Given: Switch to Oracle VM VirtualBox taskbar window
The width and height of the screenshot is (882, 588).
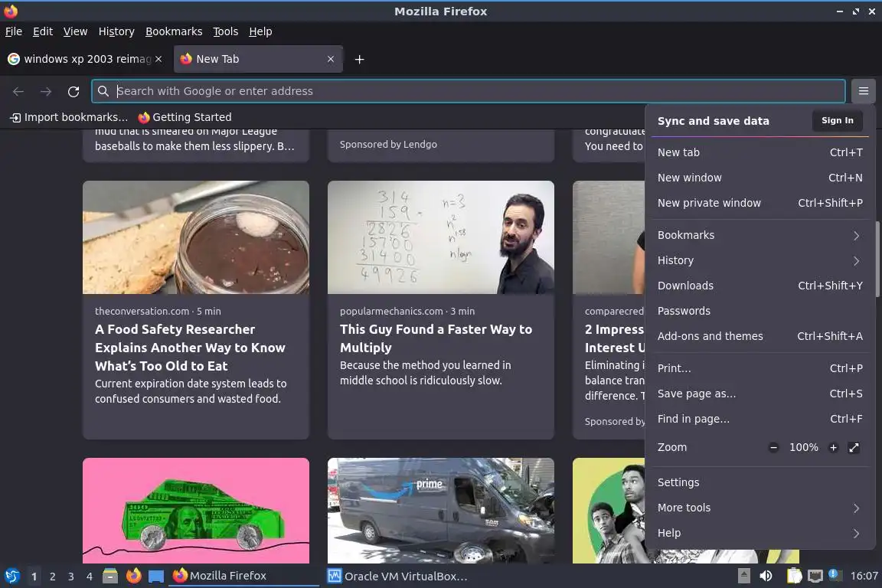Looking at the screenshot, I should point(398,577).
